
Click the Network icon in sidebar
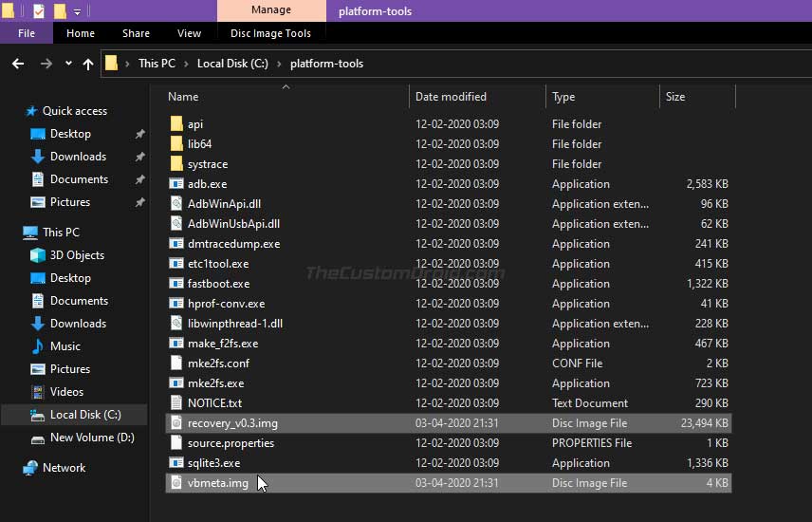[x=30, y=468]
